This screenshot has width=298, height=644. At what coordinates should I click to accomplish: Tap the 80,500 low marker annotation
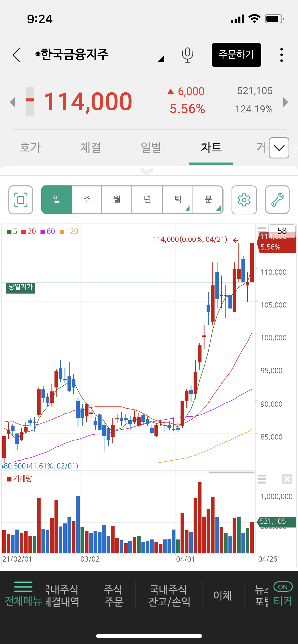41,466
